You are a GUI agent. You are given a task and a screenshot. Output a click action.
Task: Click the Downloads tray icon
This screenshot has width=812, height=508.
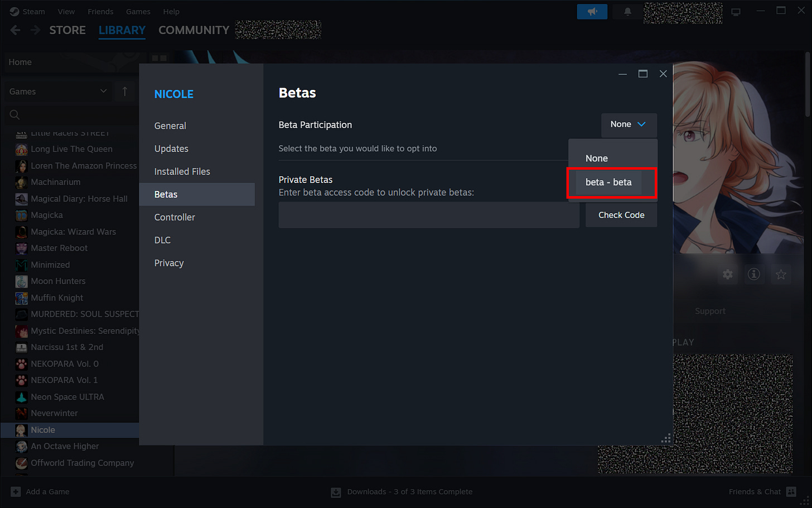coord(336,492)
